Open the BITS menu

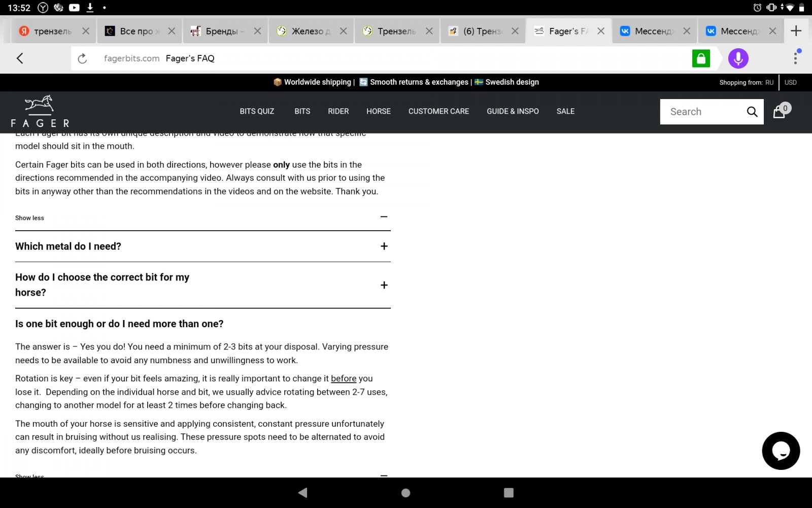click(x=302, y=111)
